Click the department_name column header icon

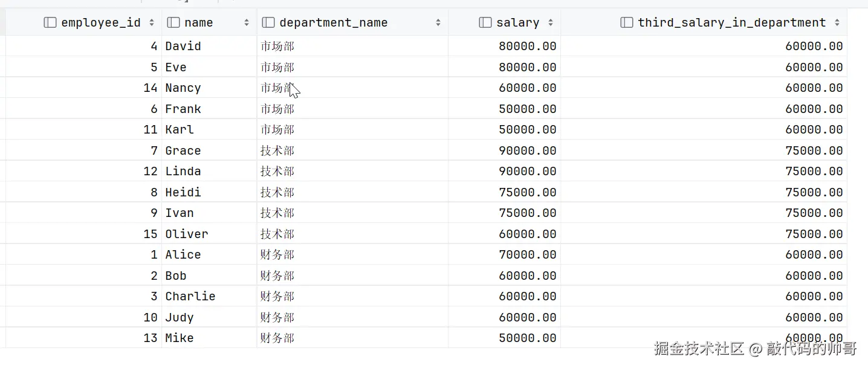(x=268, y=23)
